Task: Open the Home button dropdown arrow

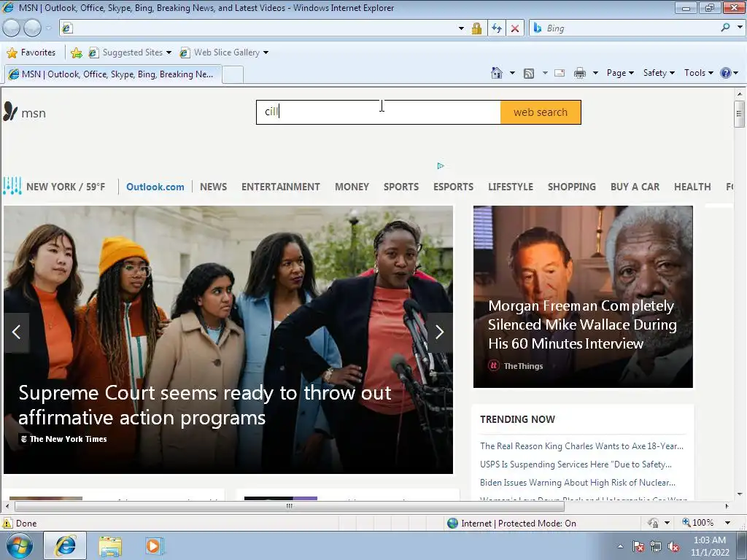Action: [512, 73]
